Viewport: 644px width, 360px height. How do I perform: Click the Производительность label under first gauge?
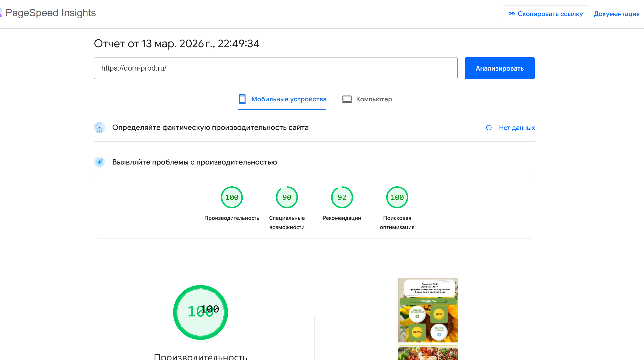click(232, 218)
